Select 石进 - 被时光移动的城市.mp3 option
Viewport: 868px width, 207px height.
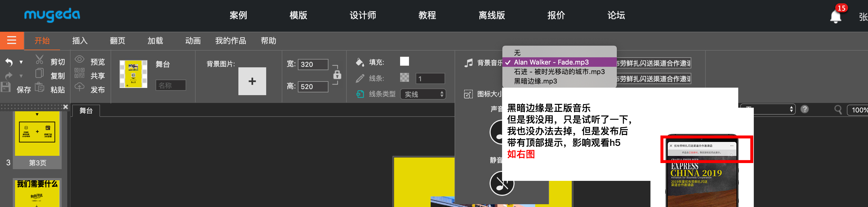(x=559, y=72)
